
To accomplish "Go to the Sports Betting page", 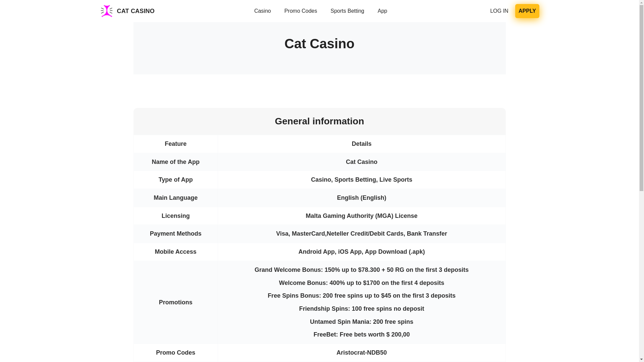I will pos(347,11).
